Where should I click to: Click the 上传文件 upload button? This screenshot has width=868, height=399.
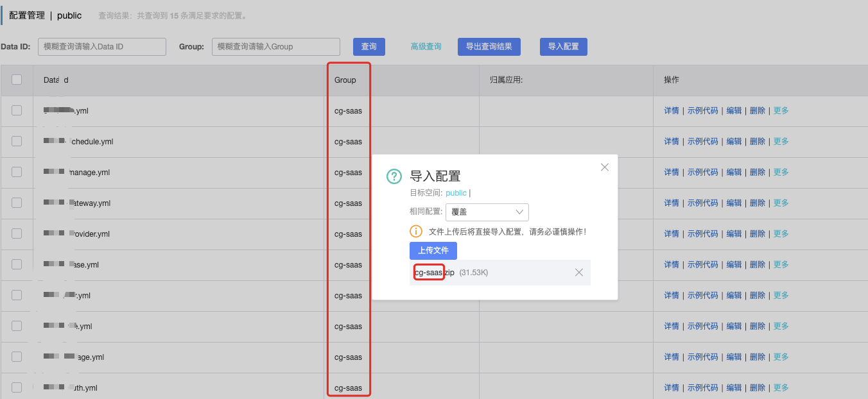(x=433, y=251)
